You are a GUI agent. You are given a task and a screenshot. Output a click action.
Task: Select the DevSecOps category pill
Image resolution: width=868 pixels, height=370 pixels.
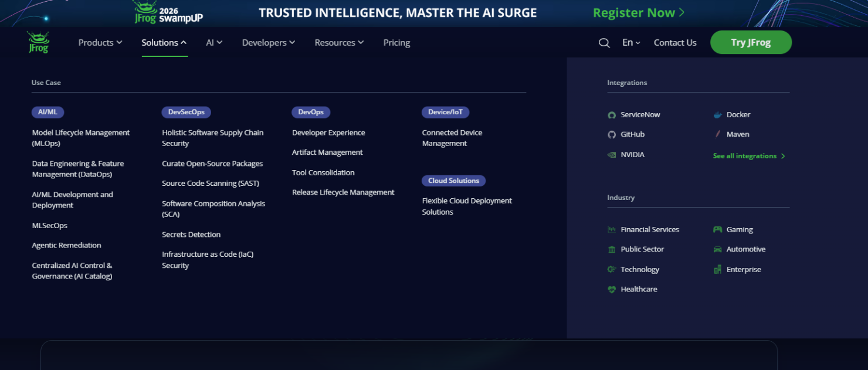click(x=186, y=112)
